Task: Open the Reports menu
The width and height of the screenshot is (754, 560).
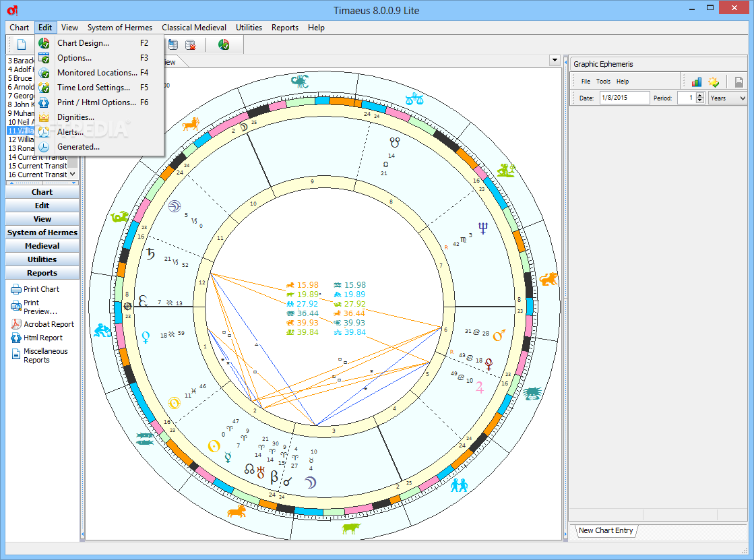Action: tap(285, 28)
